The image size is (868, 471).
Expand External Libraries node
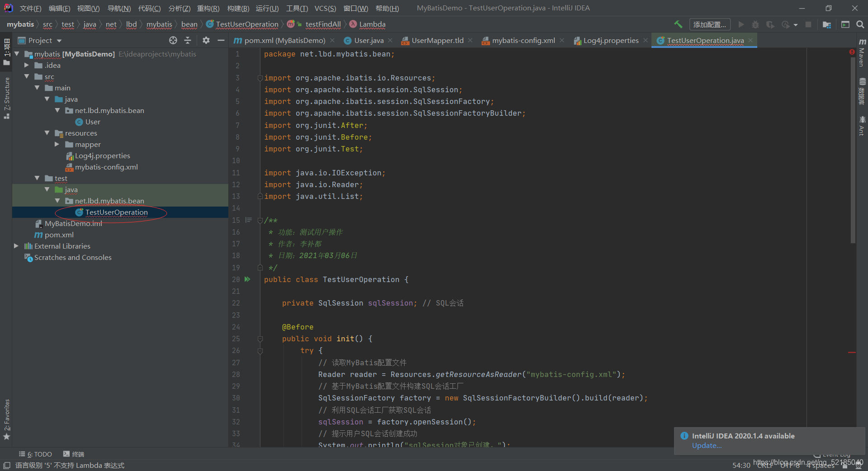[16, 246]
